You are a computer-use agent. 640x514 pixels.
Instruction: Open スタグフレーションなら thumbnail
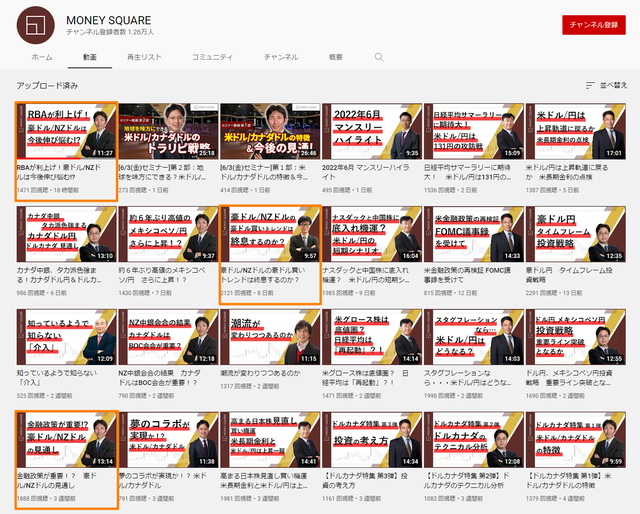[474, 337]
